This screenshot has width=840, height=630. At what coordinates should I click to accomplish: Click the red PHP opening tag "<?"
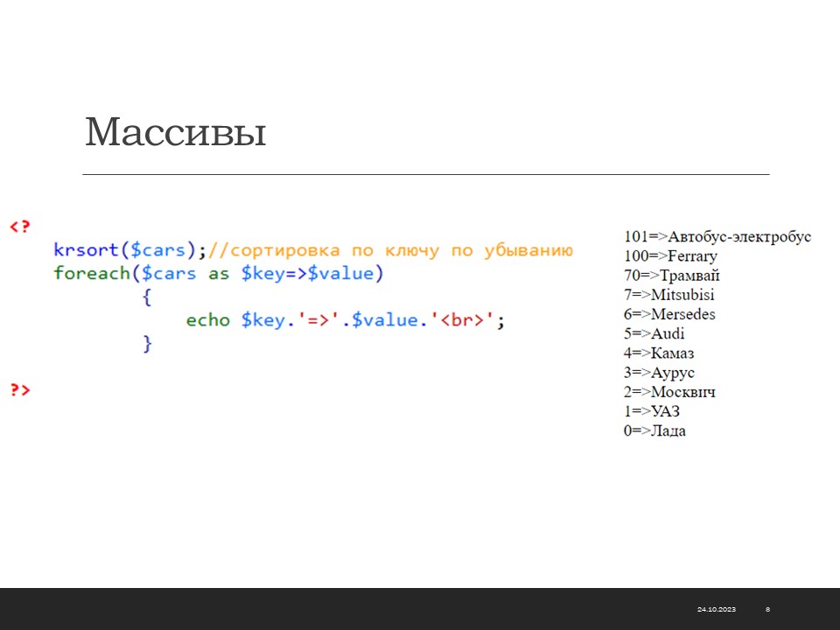(x=19, y=227)
